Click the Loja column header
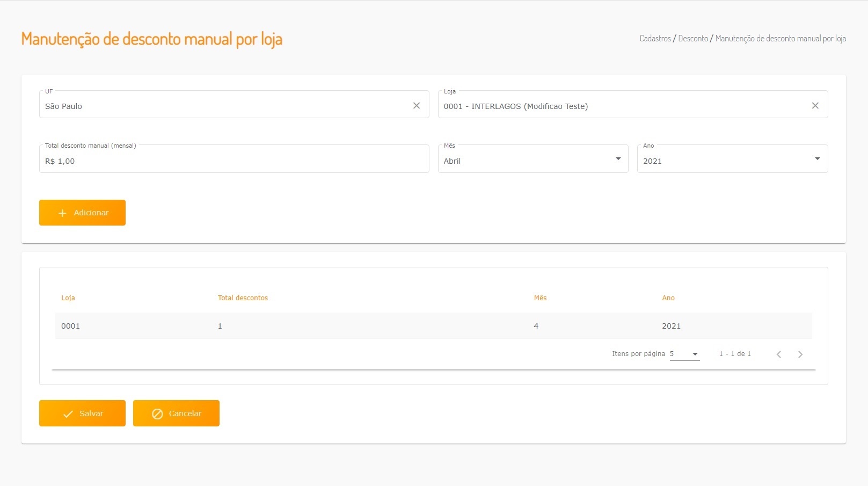868x486 pixels. point(68,298)
